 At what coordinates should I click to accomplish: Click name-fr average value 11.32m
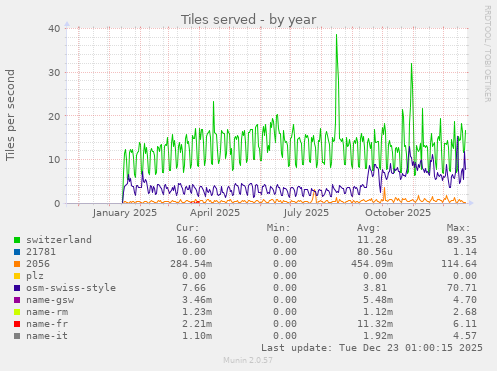click(x=375, y=324)
